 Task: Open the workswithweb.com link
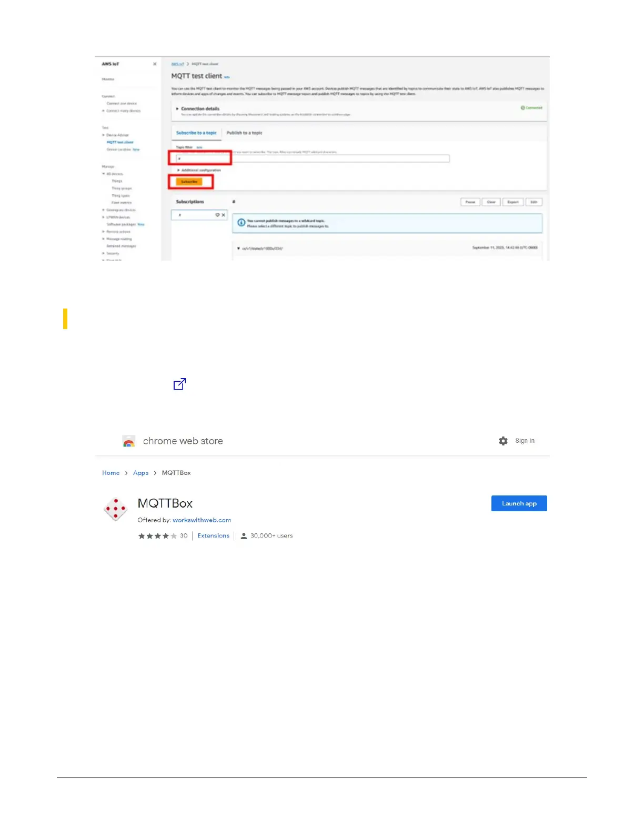(202, 520)
